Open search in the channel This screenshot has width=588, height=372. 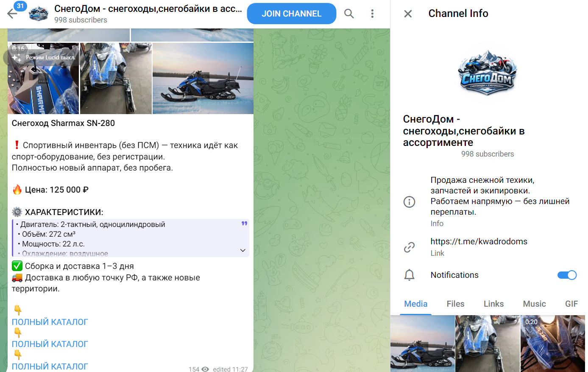point(349,13)
